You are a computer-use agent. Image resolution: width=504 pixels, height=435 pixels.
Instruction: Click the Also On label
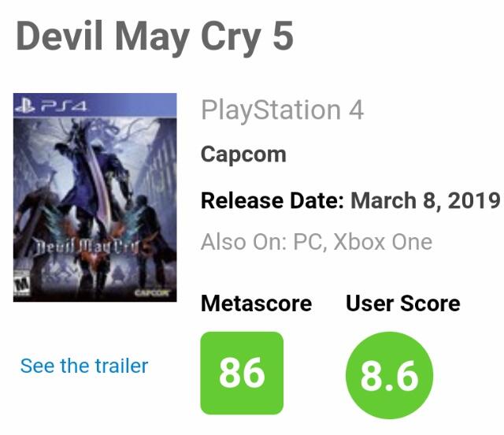(x=243, y=241)
